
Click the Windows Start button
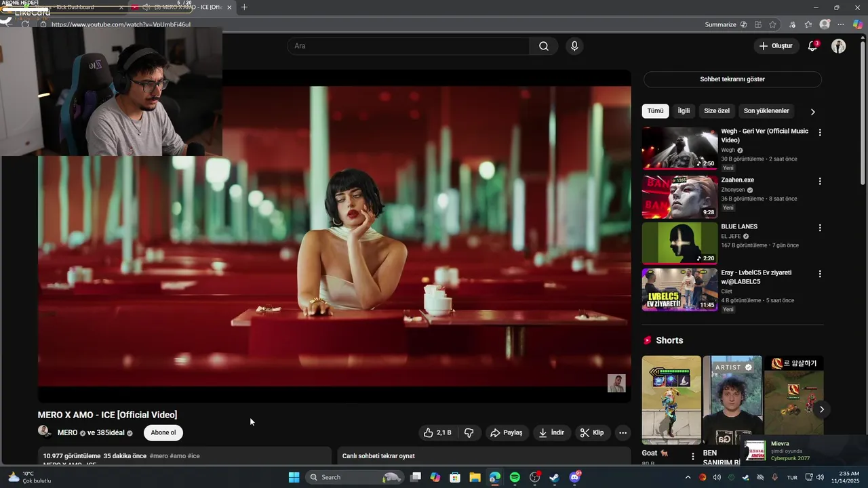pos(294,477)
